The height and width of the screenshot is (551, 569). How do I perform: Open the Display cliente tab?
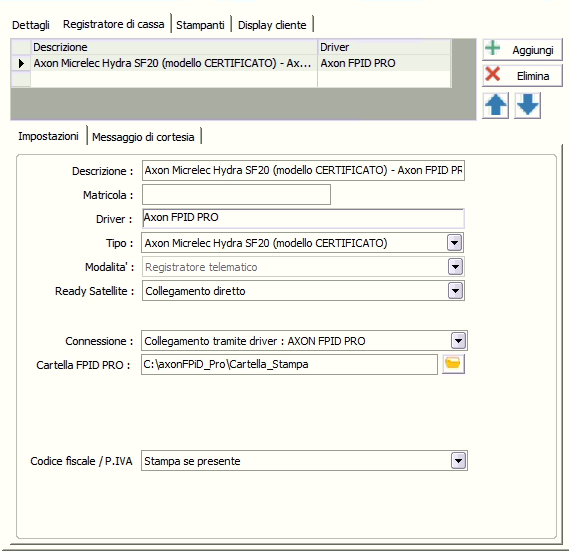click(x=272, y=25)
